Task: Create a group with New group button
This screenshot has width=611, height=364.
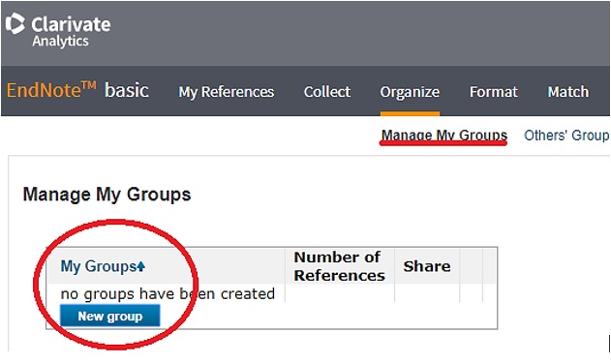Action: [109, 316]
